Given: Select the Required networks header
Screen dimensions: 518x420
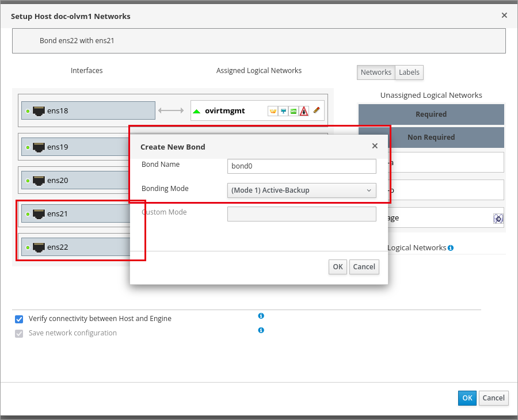Looking at the screenshot, I should click(431, 114).
